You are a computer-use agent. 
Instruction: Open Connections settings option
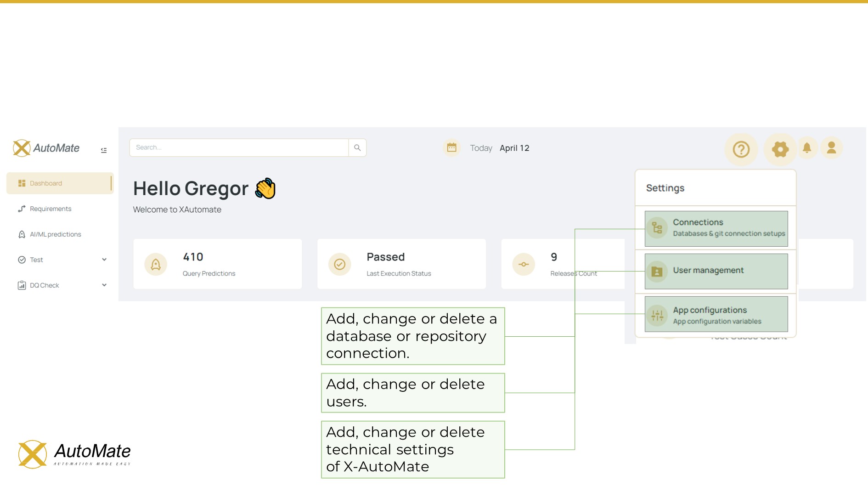716,228
